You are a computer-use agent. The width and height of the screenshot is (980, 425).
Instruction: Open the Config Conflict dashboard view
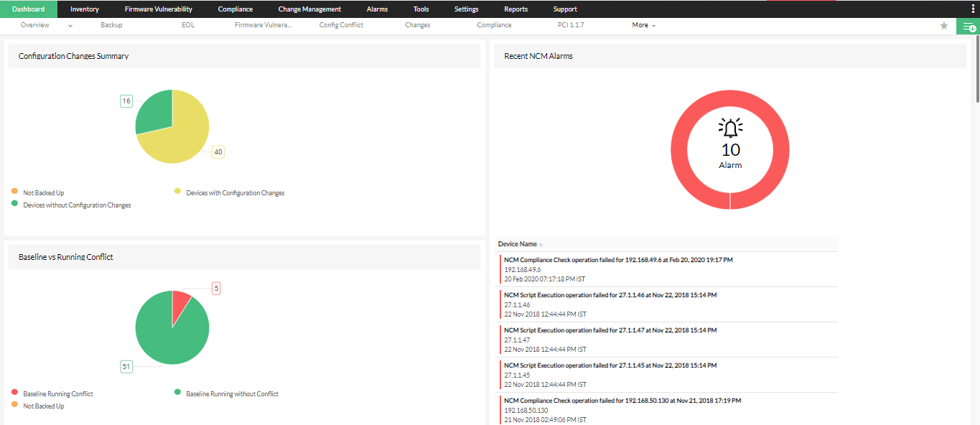point(340,25)
